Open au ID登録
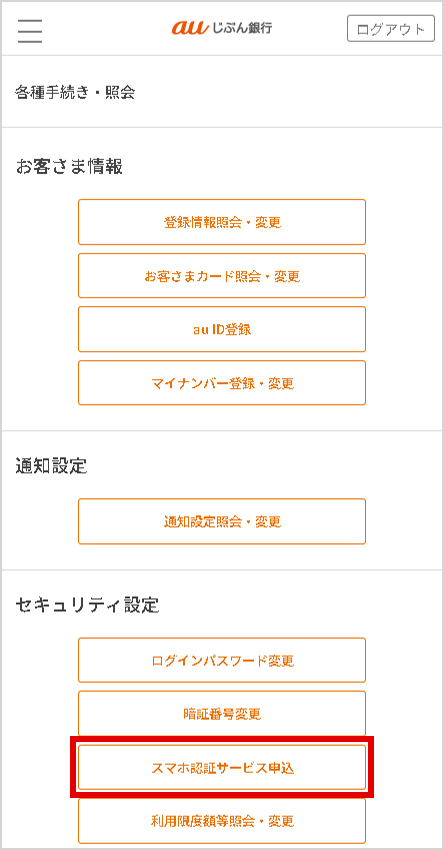The image size is (444, 850). click(x=222, y=330)
